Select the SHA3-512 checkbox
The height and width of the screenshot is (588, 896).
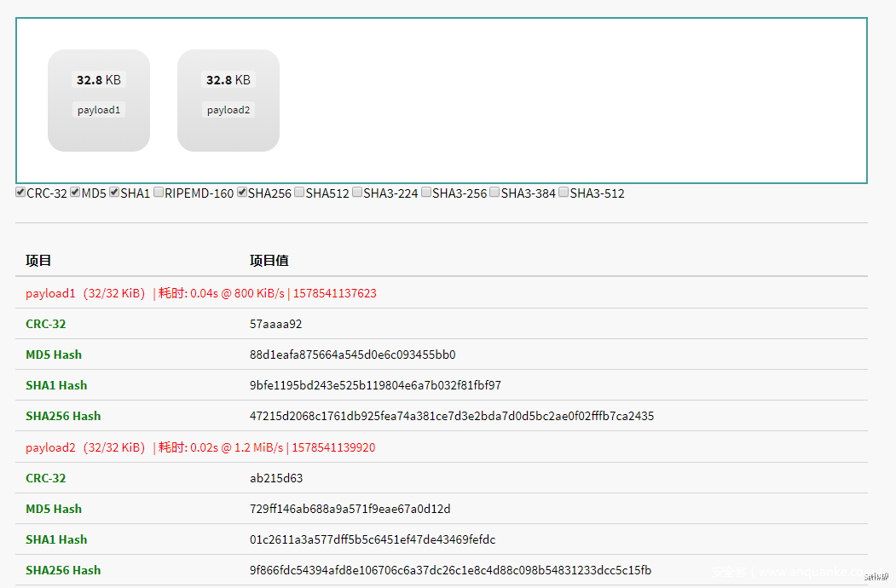(564, 193)
